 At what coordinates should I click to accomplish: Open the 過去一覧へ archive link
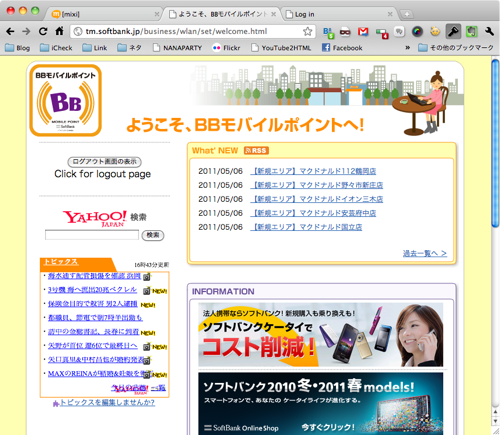(x=425, y=254)
